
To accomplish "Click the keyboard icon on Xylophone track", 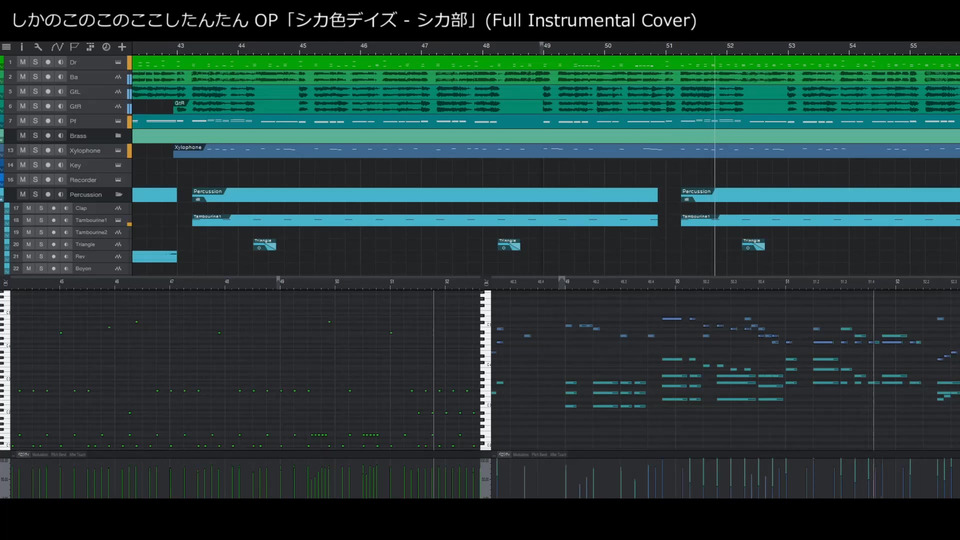I will pyautogui.click(x=118, y=150).
